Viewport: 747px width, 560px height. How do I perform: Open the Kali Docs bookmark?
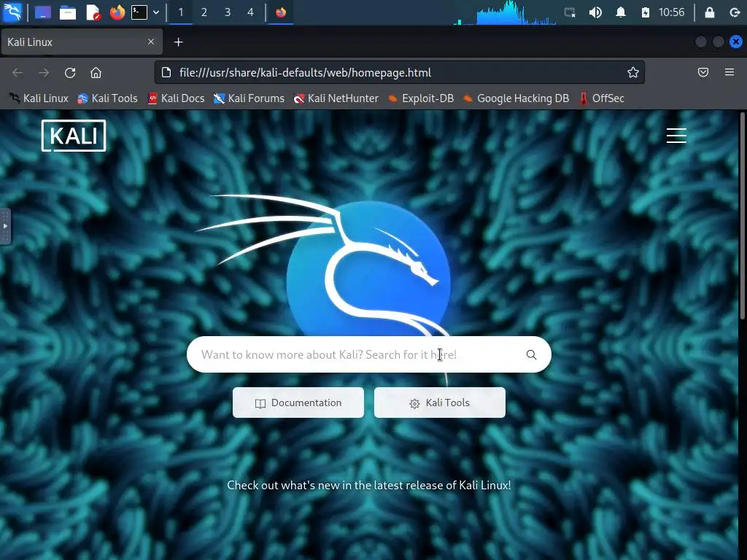pos(177,98)
